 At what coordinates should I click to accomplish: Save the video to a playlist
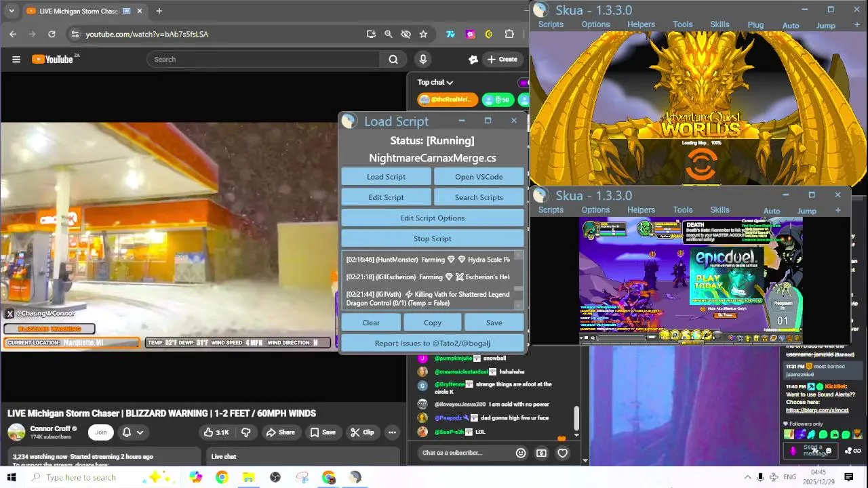click(323, 432)
